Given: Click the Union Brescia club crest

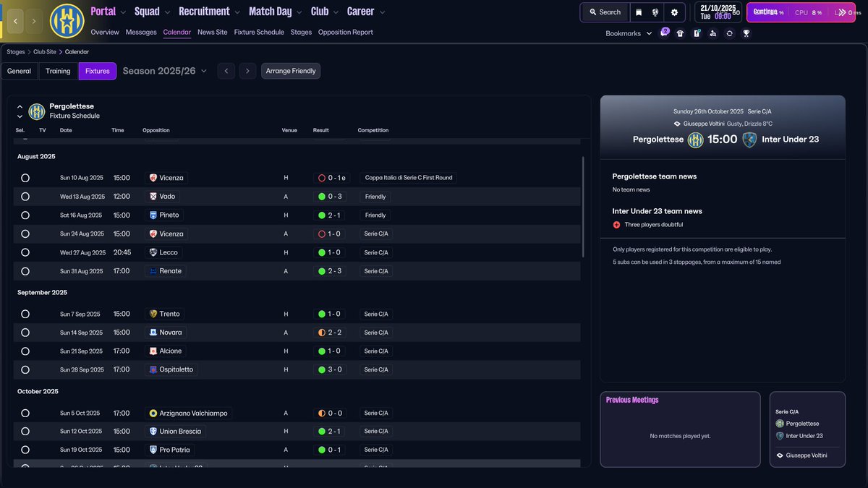Looking at the screenshot, I should pyautogui.click(x=153, y=432).
